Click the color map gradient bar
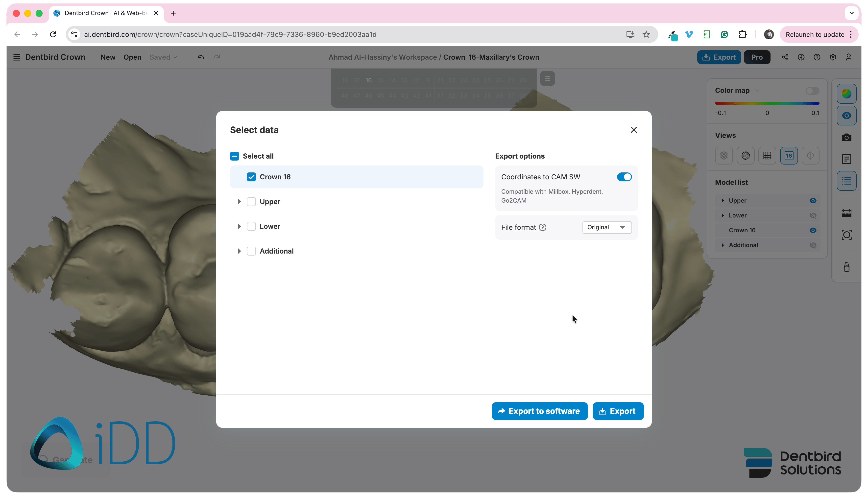Viewport: 868px width, 496px height. coord(767,103)
